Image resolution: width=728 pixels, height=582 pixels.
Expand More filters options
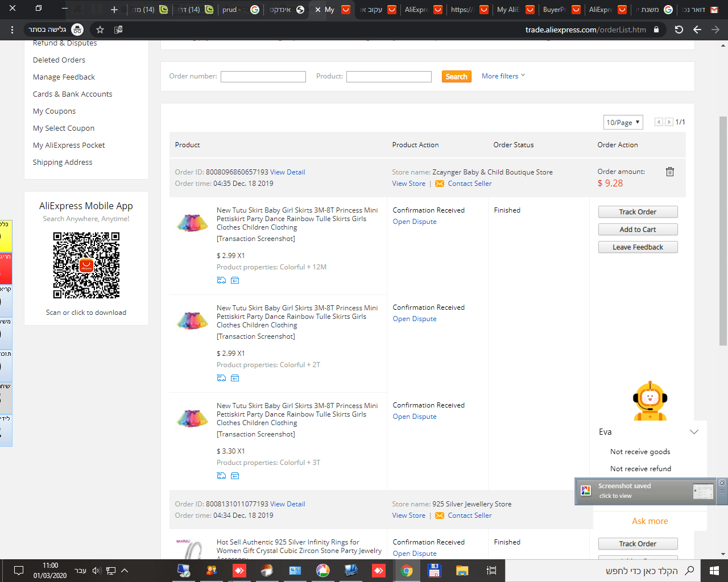point(503,76)
